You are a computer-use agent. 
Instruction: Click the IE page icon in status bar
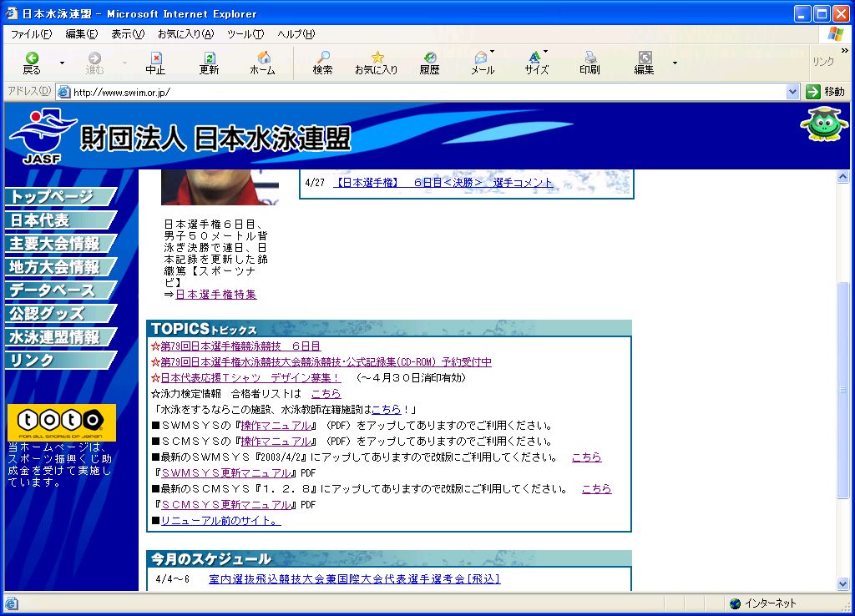tap(12, 603)
